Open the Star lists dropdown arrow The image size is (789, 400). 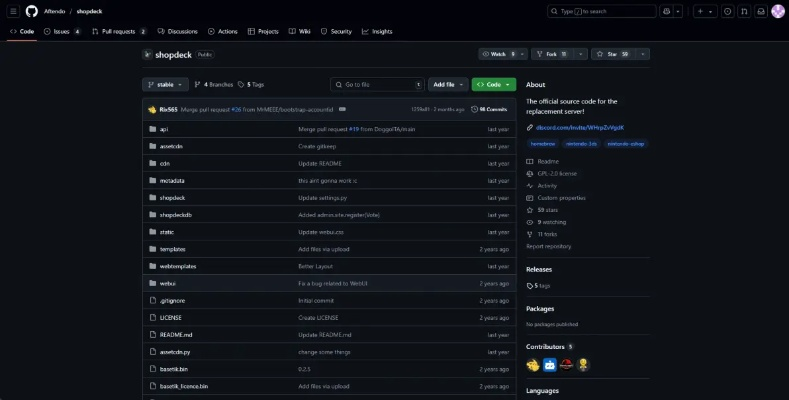click(642, 54)
